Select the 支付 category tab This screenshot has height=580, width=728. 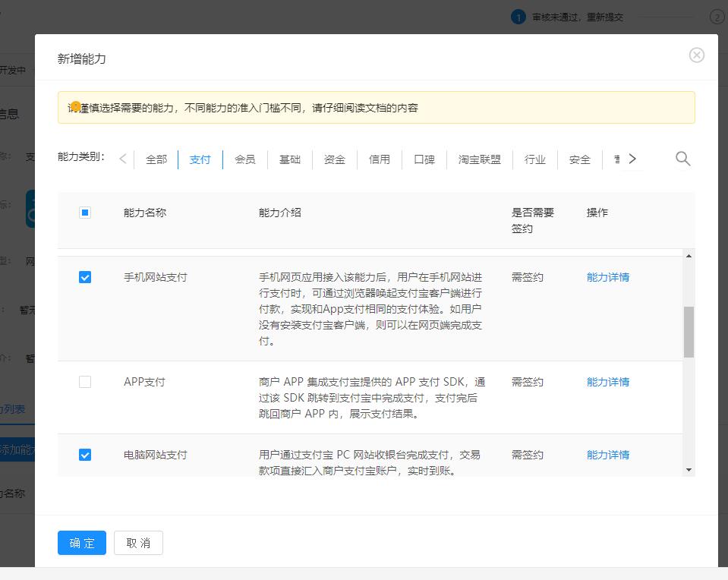click(200, 159)
